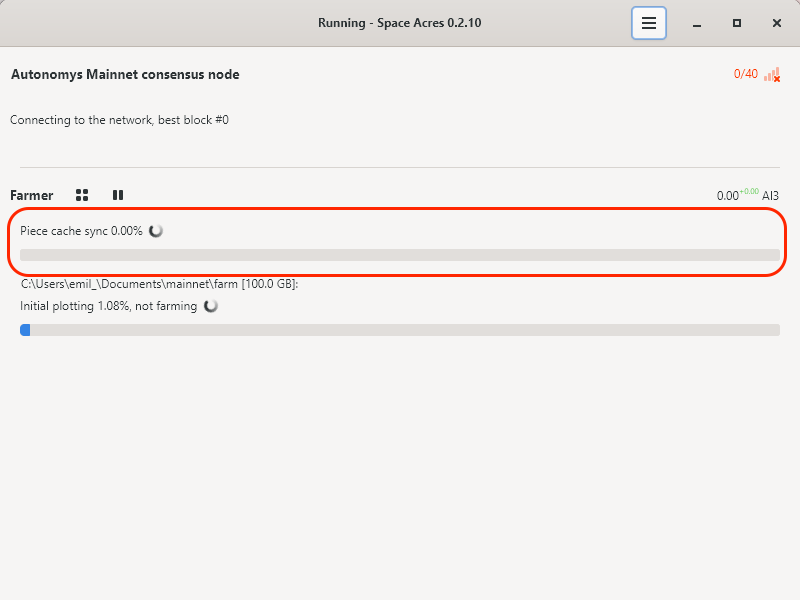This screenshot has width=800, height=600.
Task: Maximize the Space Acres window
Action: [x=737, y=23]
